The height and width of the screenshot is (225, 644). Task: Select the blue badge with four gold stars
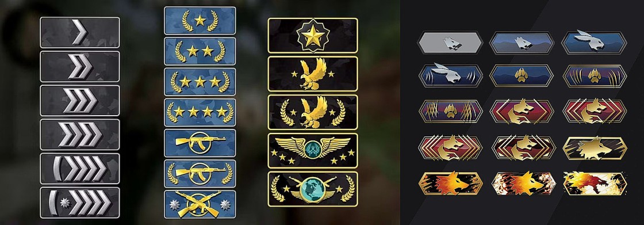coord(200,112)
